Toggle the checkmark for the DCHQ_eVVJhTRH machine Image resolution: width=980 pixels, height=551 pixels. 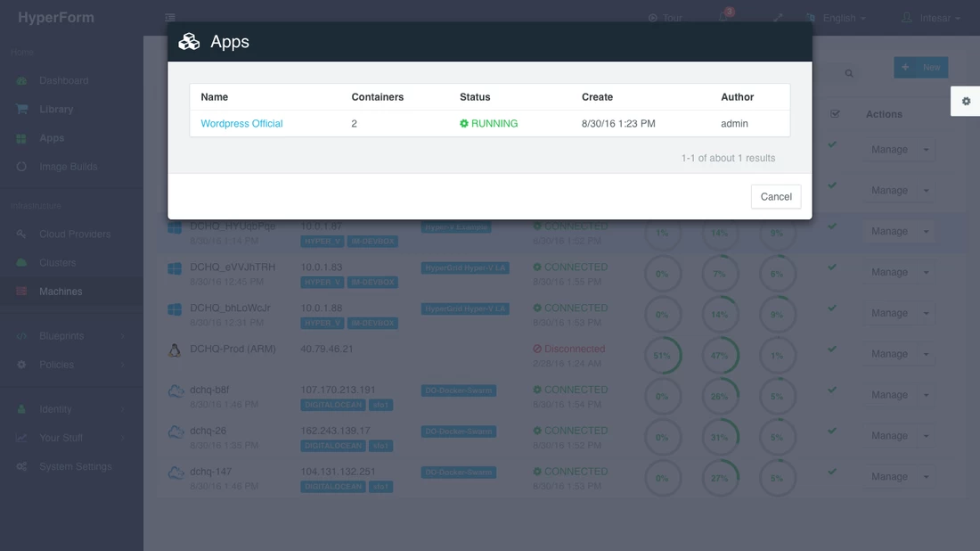coord(832,267)
